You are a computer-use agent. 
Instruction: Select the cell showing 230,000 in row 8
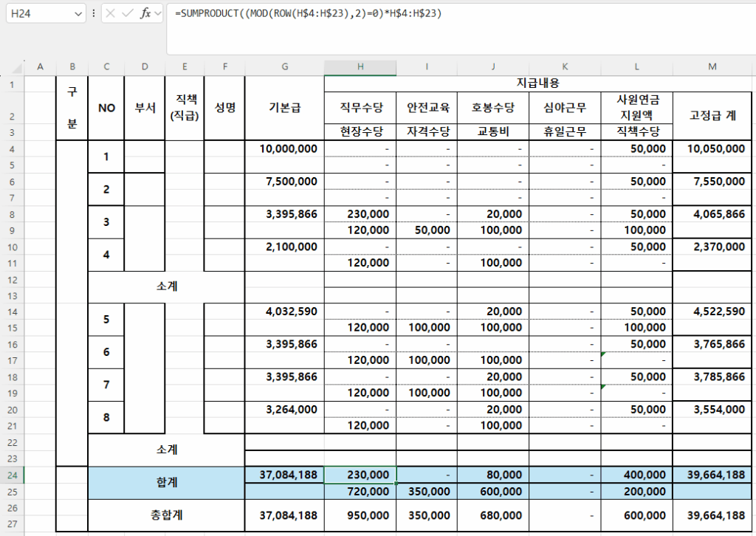pyautogui.click(x=360, y=215)
